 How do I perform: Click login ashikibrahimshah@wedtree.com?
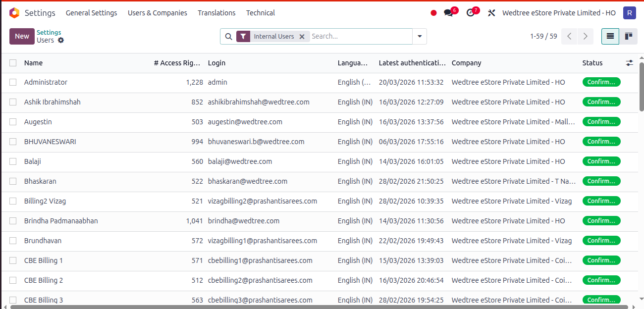259,102
